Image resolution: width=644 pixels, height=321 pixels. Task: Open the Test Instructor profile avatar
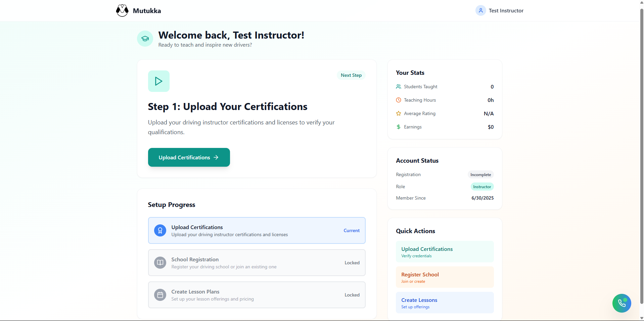[x=480, y=10]
